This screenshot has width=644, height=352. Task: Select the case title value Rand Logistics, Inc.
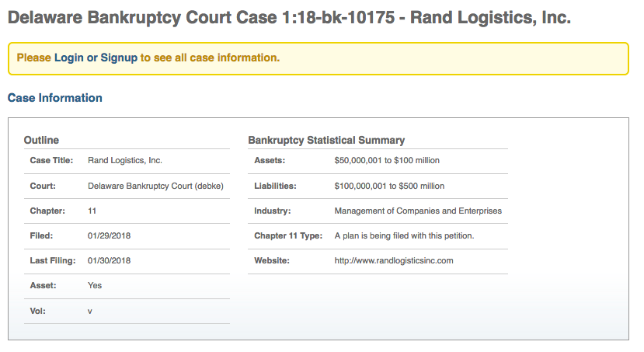(x=125, y=161)
